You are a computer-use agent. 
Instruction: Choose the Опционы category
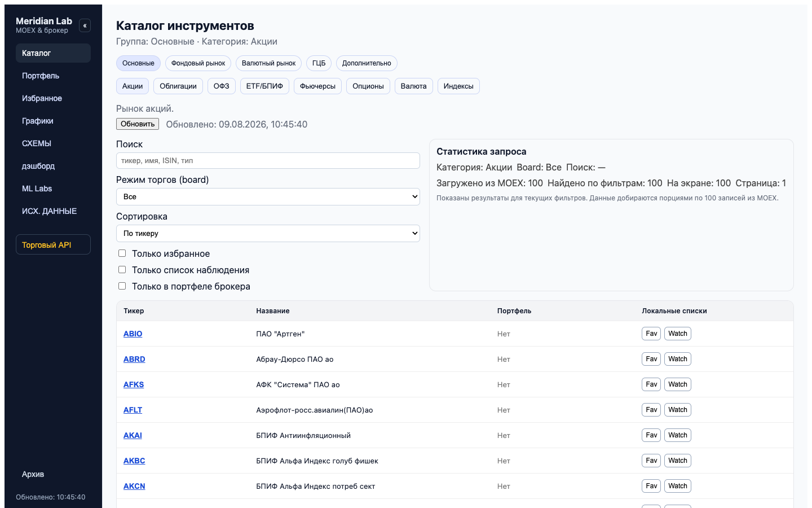tap(368, 86)
